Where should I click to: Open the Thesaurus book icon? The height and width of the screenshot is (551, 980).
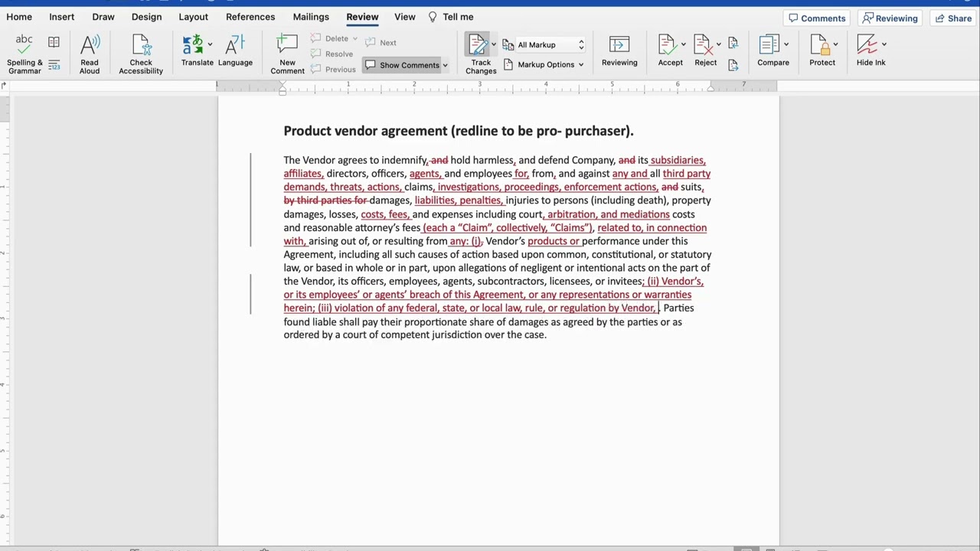[x=54, y=42]
